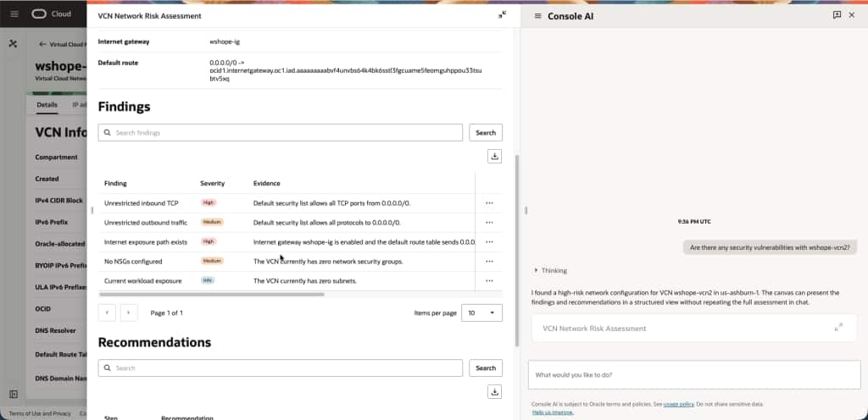Click the 'Unrestricted inbound TCP' finding
This screenshot has height=420, width=868.
point(142,203)
